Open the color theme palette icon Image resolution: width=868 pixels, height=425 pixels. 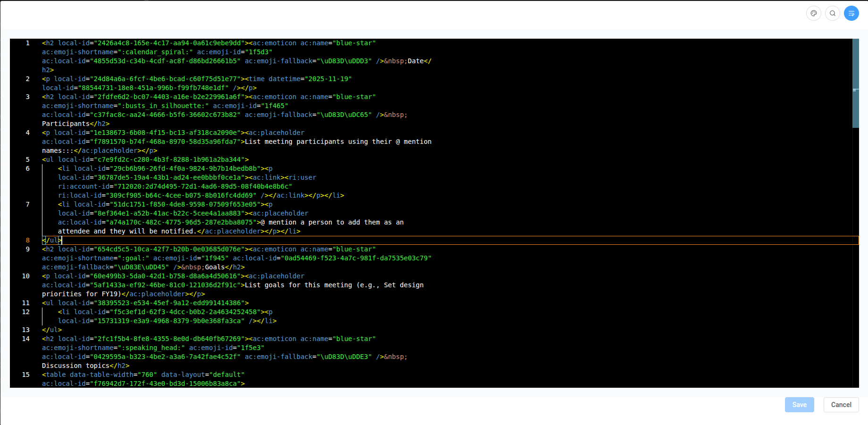click(814, 13)
